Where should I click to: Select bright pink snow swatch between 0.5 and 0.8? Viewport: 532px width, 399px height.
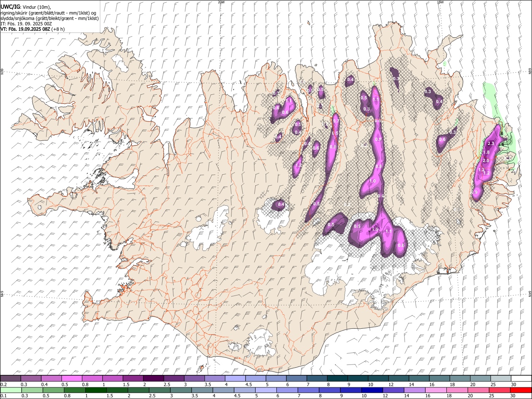coord(71,378)
